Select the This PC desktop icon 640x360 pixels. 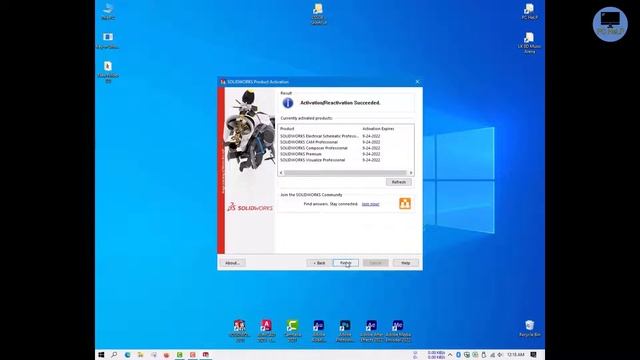tap(108, 11)
